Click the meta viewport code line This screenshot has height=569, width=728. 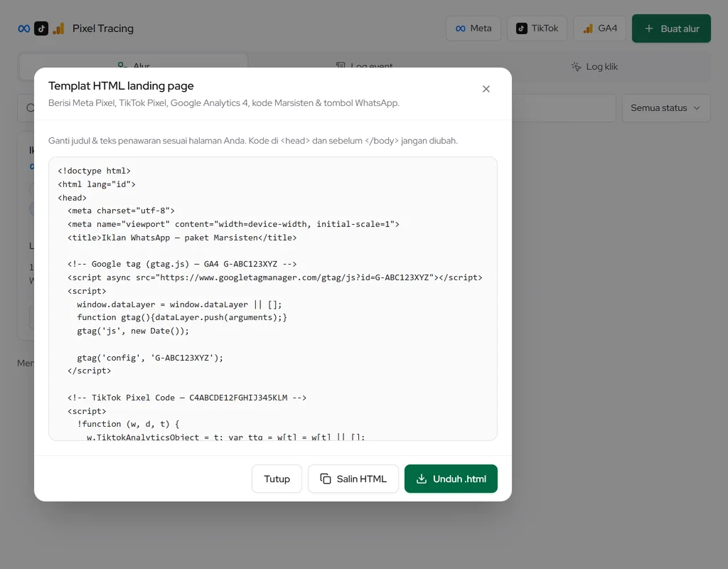pos(233,224)
